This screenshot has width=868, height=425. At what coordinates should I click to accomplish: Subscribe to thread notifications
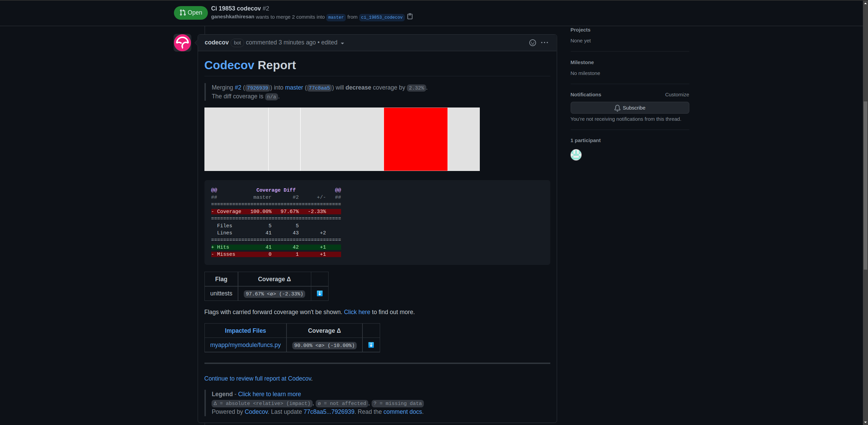(x=630, y=108)
